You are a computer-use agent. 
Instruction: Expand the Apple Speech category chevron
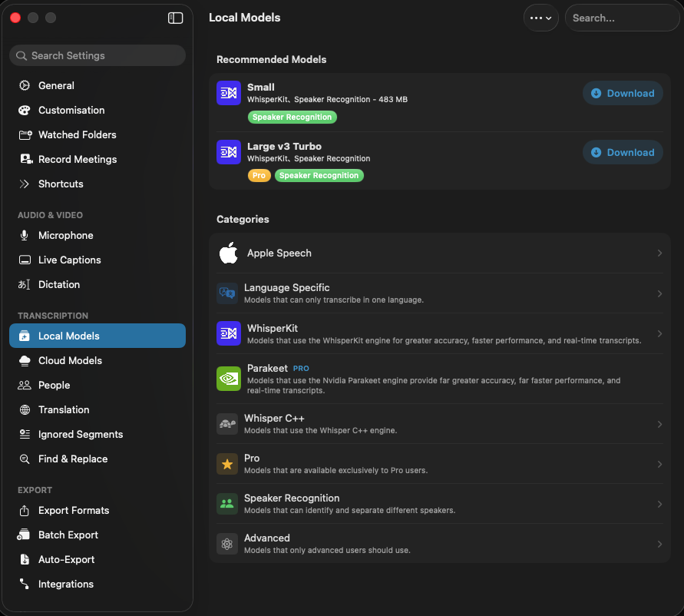point(659,253)
